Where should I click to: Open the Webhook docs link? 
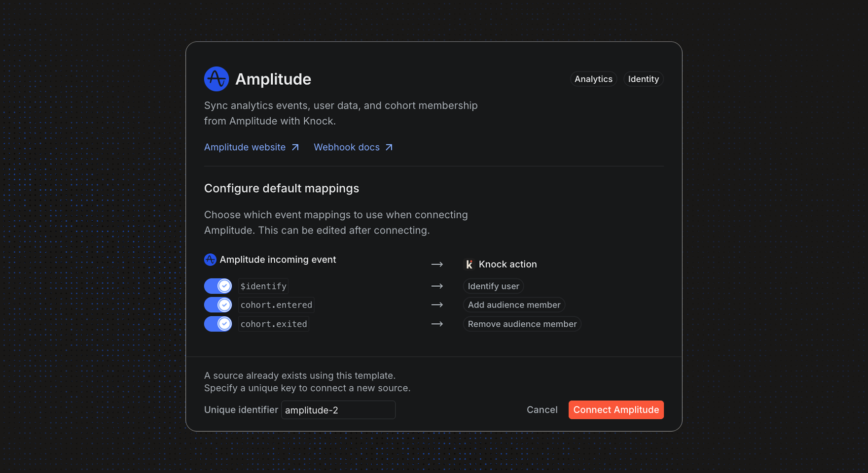point(353,147)
